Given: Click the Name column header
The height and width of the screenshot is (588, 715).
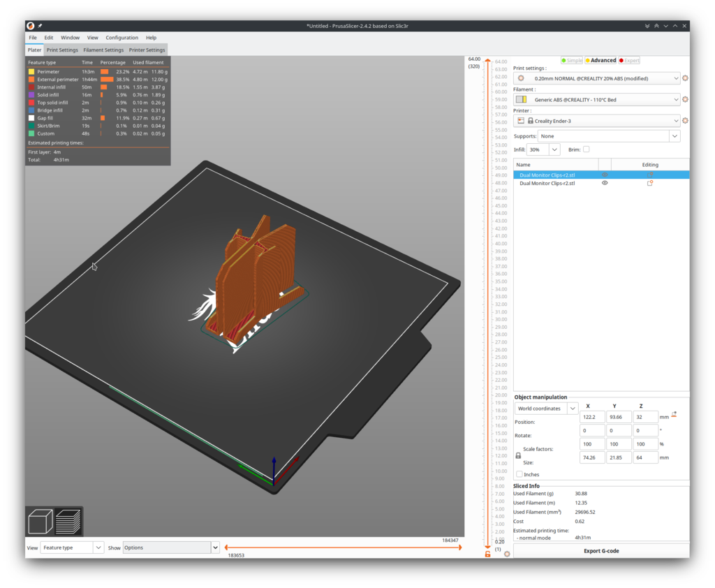Looking at the screenshot, I should point(555,165).
